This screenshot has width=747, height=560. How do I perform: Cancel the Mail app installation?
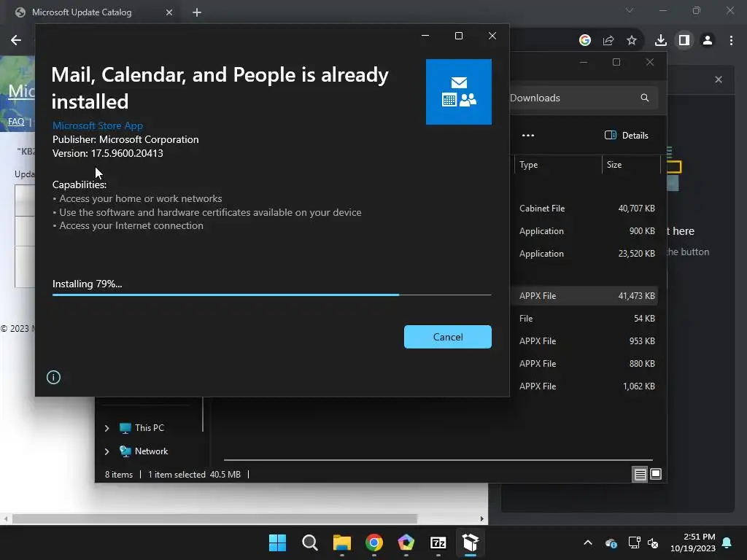click(447, 337)
